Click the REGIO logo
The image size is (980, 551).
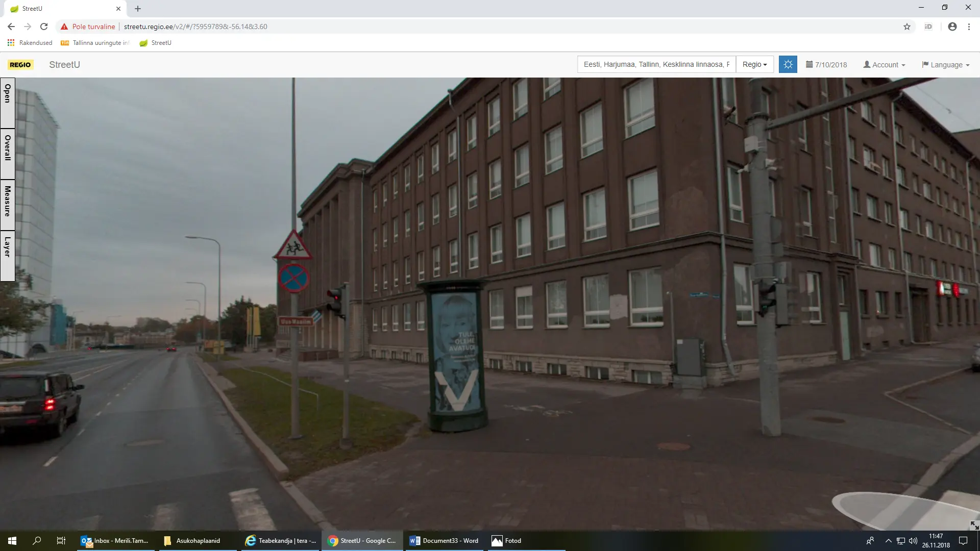coord(20,65)
